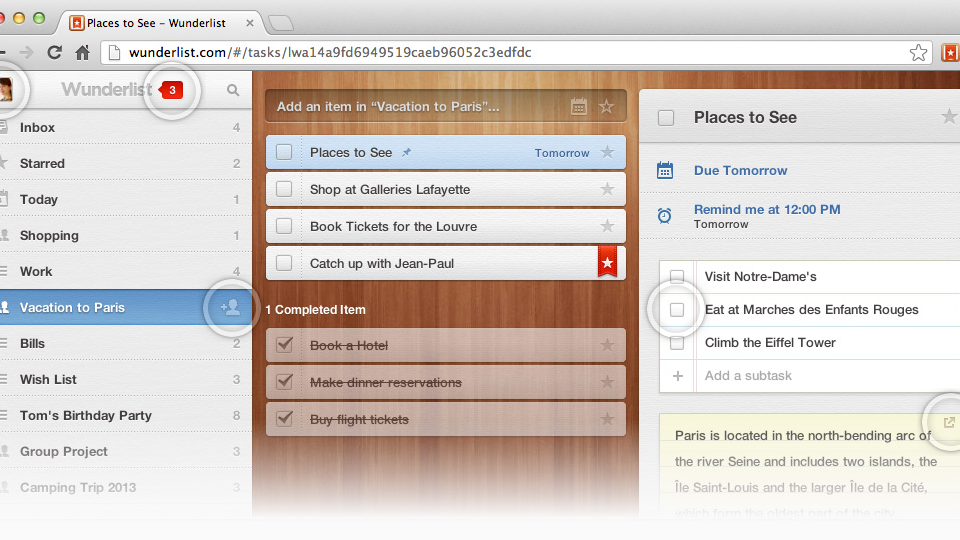Open the Camping Trip 2013 list
Viewport: 960px width, 540px height.
point(126,487)
